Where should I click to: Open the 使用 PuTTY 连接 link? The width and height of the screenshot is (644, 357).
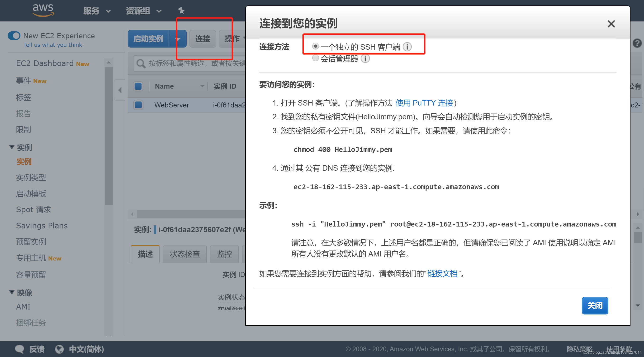coord(424,103)
